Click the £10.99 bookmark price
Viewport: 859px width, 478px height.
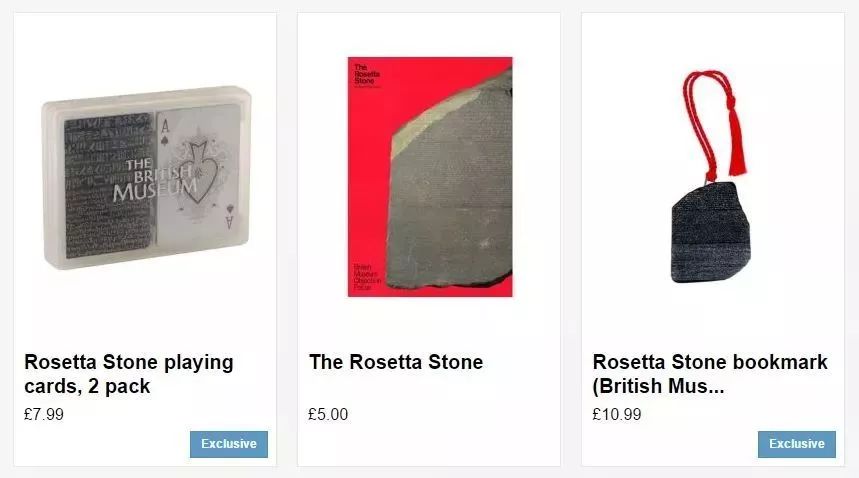[x=617, y=414]
